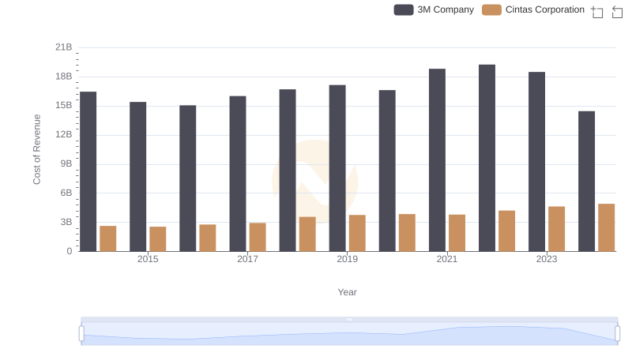Image resolution: width=632 pixels, height=364 pixels.
Task: Click the Cintas Corporation bar for 2023
Action: 556,229
